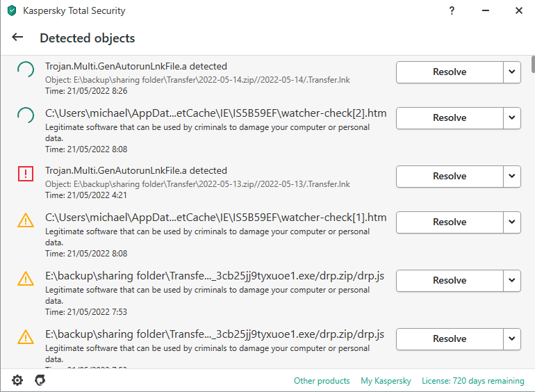Resolve the 2022-05-14.zip Trojan detection
Screen dimensions: 535x392
[450, 72]
